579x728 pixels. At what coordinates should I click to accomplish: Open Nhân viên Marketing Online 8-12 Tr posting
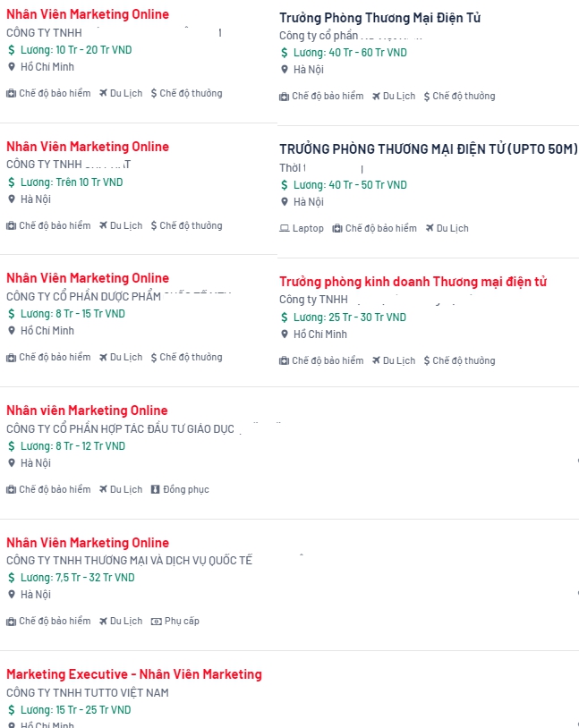(x=87, y=411)
